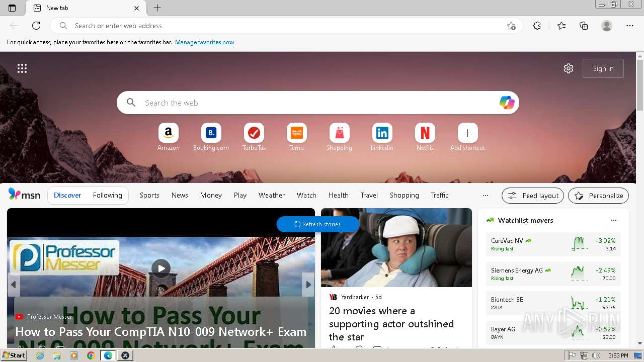Viewport: 644px width, 362px height.
Task: Close the New tab tab
Action: click(137, 8)
